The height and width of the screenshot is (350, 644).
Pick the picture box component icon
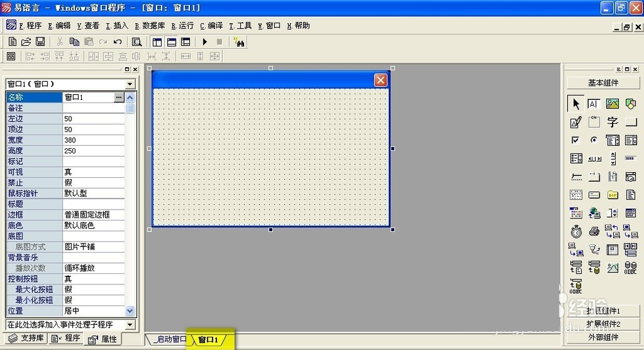pos(612,104)
